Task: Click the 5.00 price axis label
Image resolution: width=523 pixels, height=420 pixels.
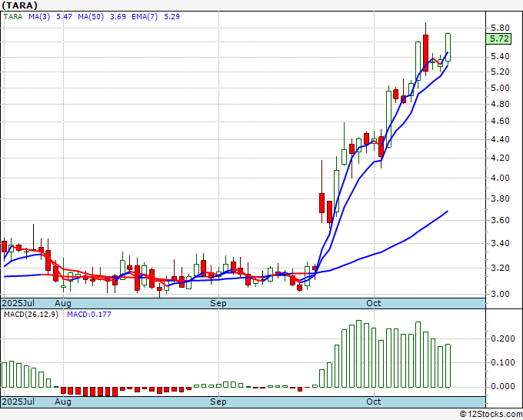Action: click(500, 88)
